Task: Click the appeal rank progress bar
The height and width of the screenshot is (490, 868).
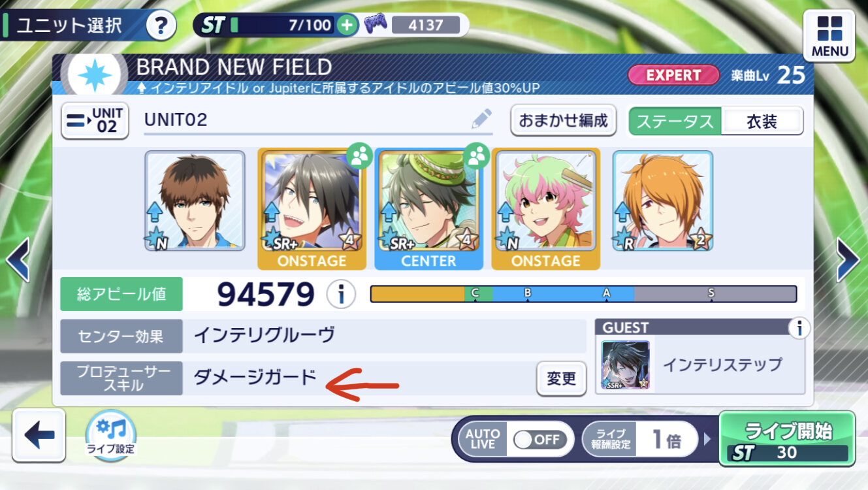Action: (x=583, y=294)
